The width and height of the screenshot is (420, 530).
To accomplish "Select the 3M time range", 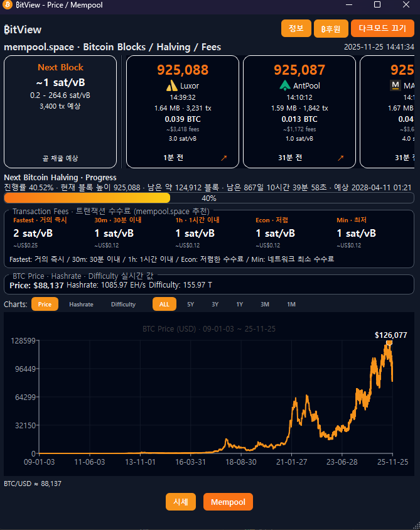I will point(265,304).
